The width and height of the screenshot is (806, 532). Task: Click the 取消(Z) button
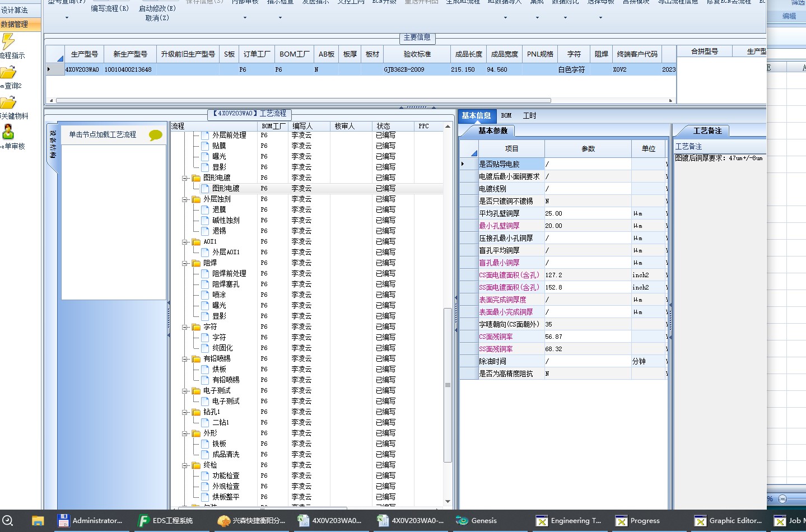pyautogui.click(x=157, y=18)
